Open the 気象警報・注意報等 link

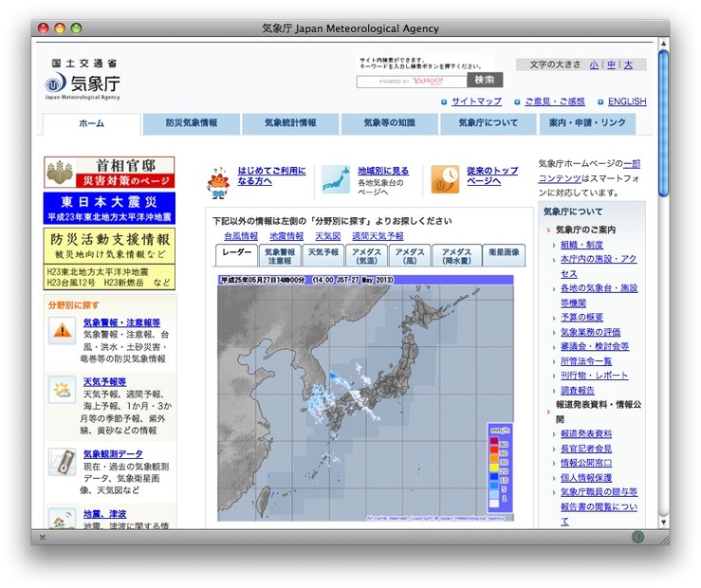pos(121,322)
